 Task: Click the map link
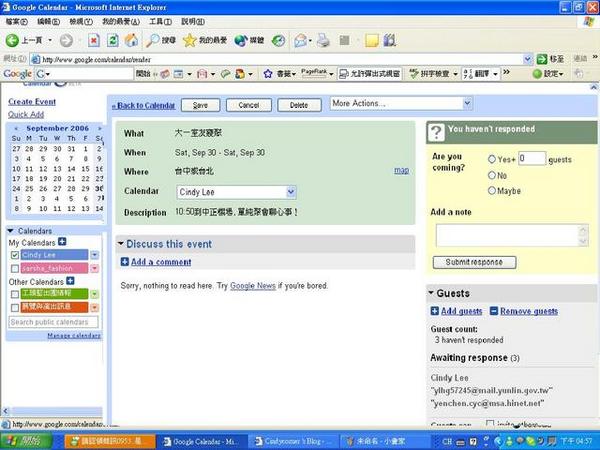pyautogui.click(x=401, y=170)
